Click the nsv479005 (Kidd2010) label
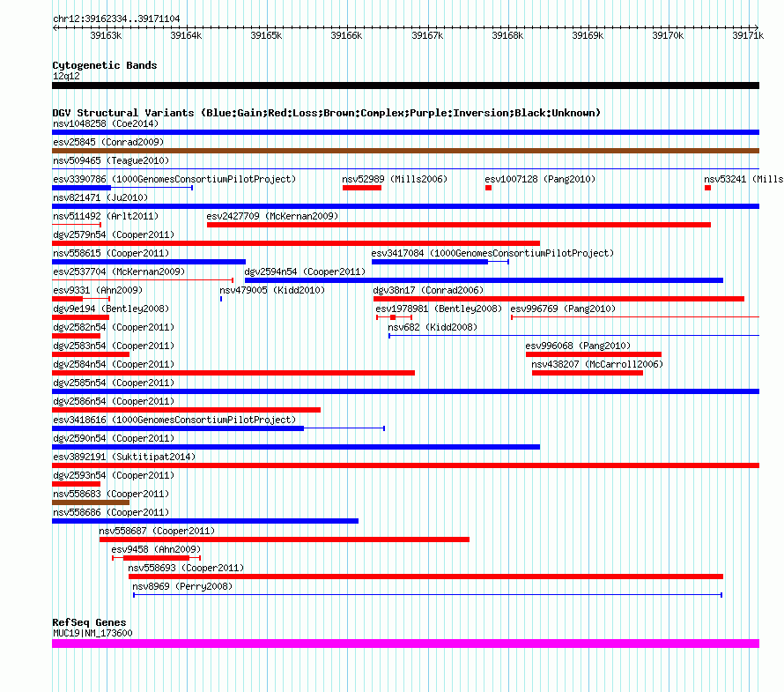 (272, 290)
